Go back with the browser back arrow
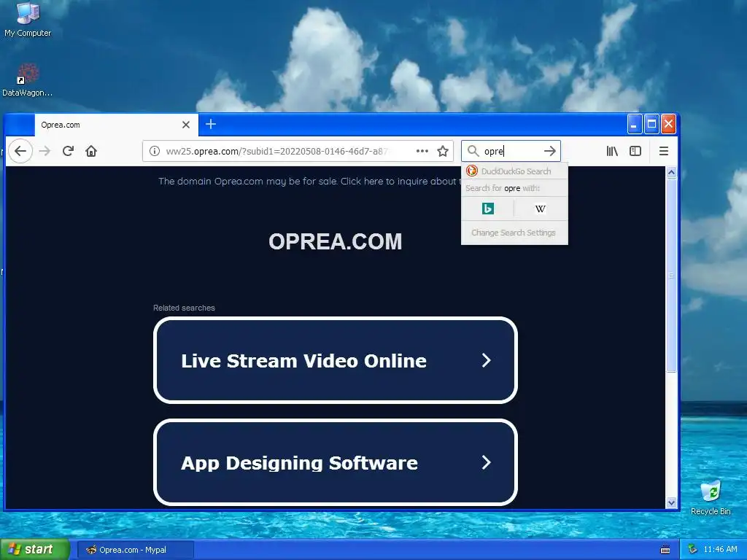Image resolution: width=747 pixels, height=560 pixels. [20, 151]
